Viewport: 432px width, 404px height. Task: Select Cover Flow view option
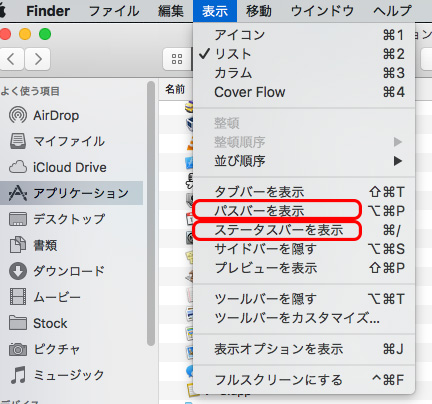(x=304, y=92)
